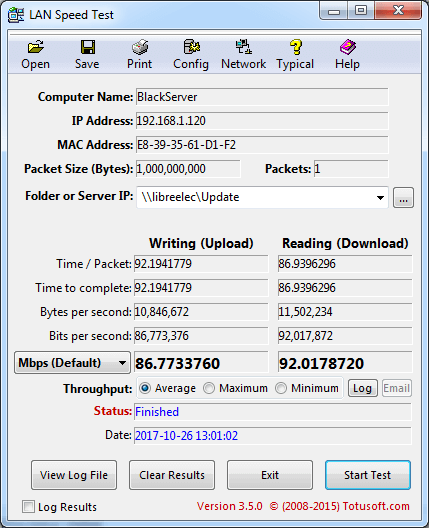Click the LAN Speed Test title bar app icon
Viewport: 429px width, 528px height.
16,15
